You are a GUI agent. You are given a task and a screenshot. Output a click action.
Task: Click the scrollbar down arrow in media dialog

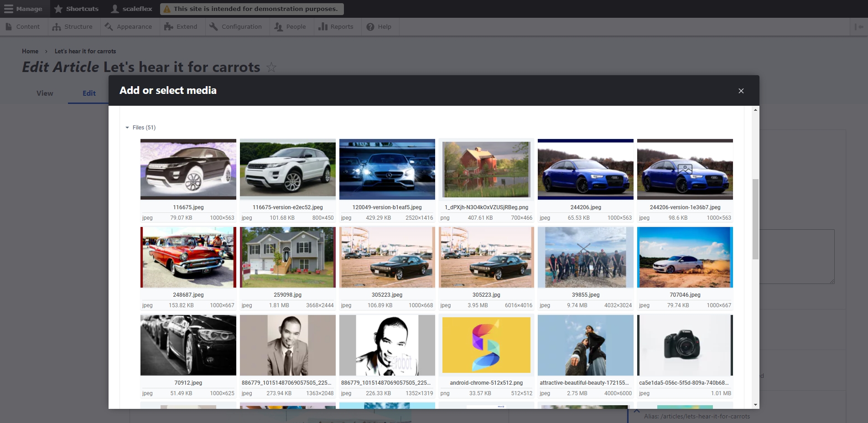pos(756,405)
